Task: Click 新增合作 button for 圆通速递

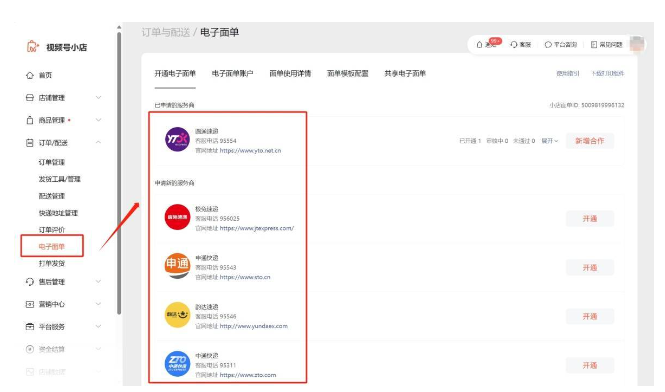Action: point(590,141)
